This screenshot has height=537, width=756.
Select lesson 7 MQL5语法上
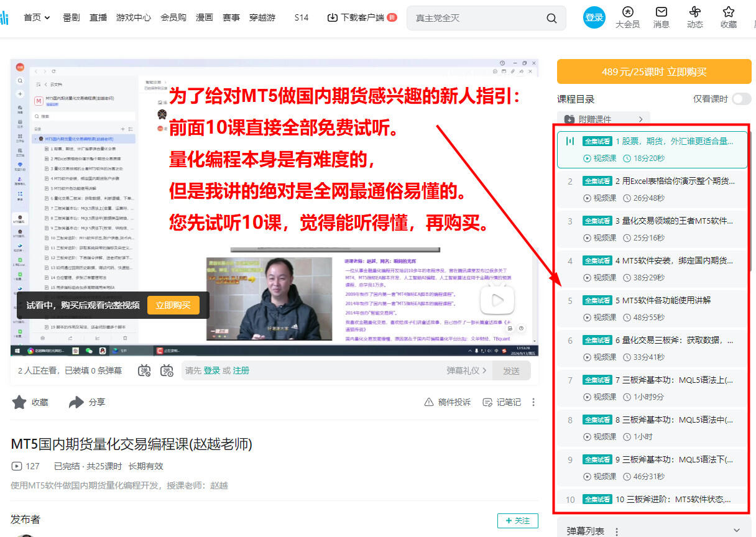point(652,388)
